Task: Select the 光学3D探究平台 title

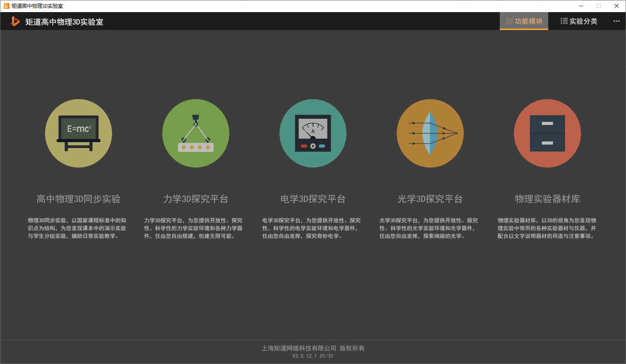Action: click(x=430, y=199)
